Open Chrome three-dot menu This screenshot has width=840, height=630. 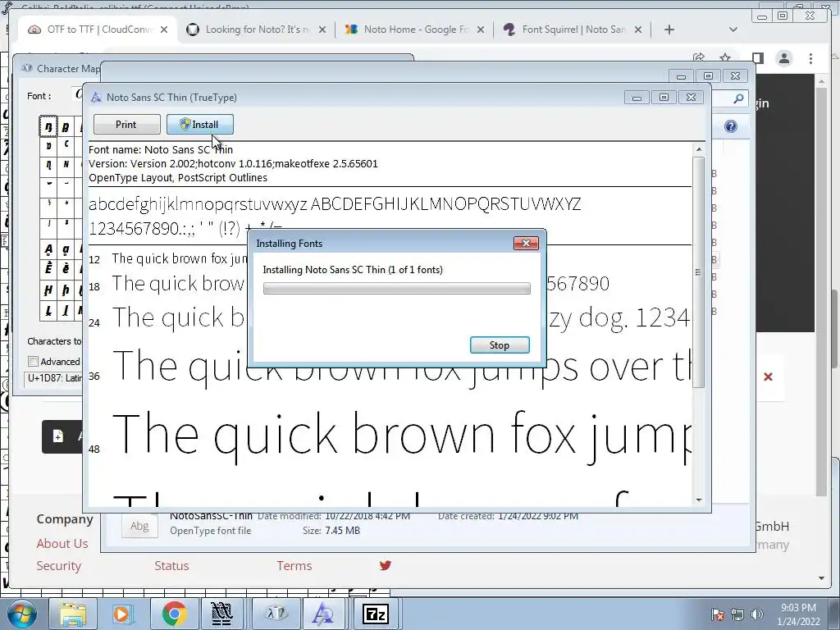(810, 58)
